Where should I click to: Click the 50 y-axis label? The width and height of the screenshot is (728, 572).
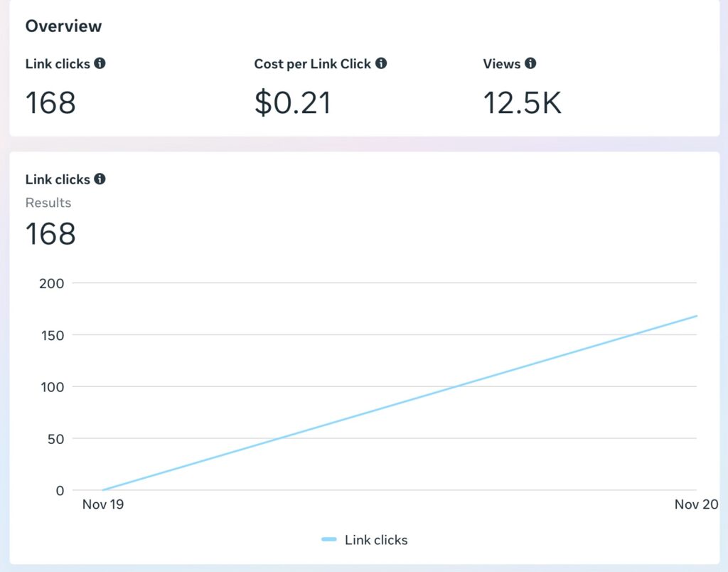[x=55, y=439]
